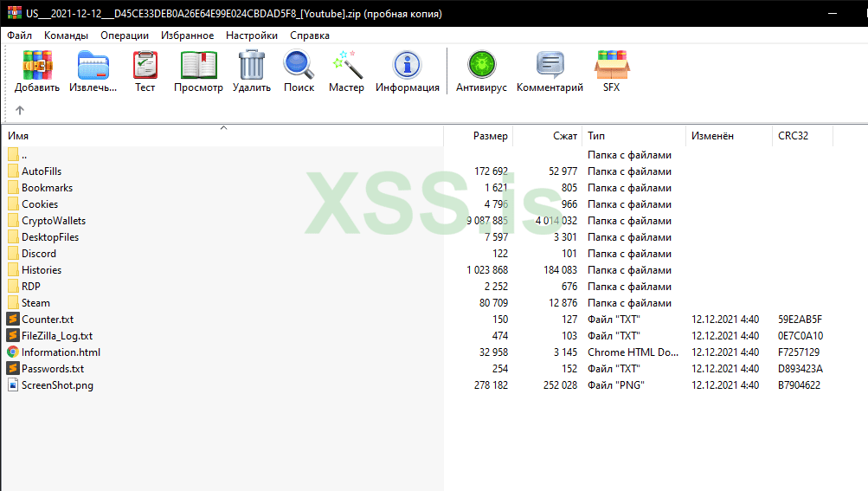The image size is (868, 491).
Task: Sort by the Сжат column header
Action: pos(548,136)
